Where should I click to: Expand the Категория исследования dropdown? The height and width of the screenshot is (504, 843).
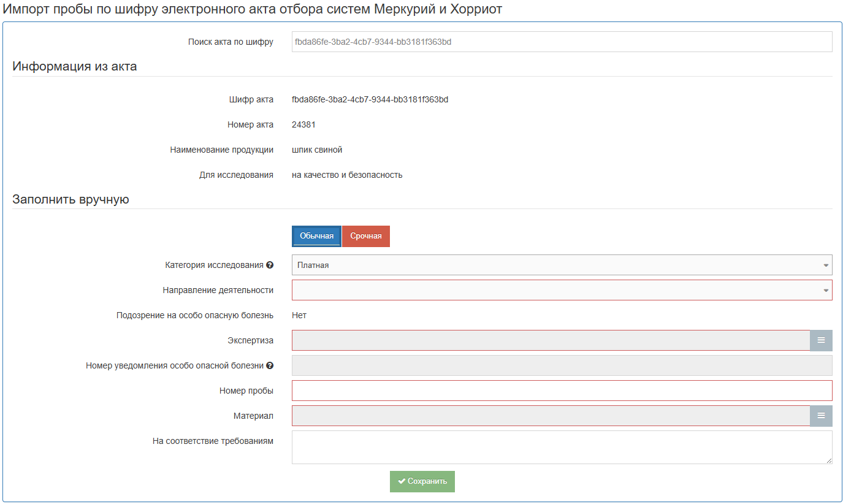point(562,265)
